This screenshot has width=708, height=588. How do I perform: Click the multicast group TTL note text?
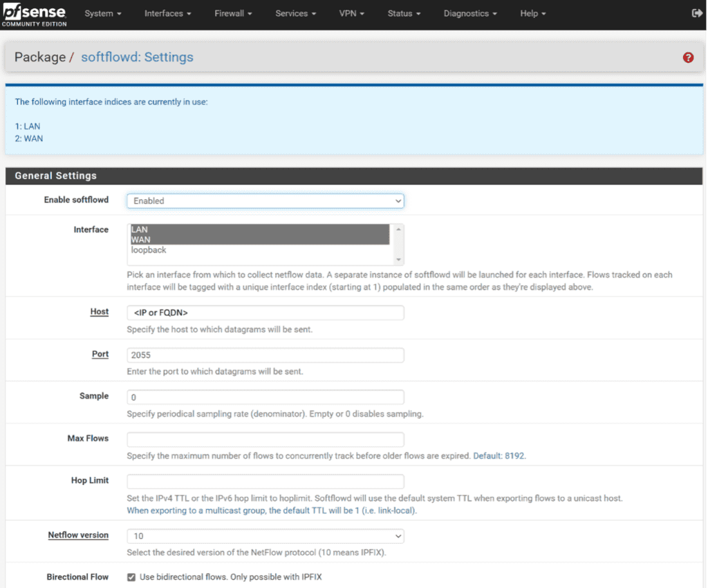click(x=272, y=511)
